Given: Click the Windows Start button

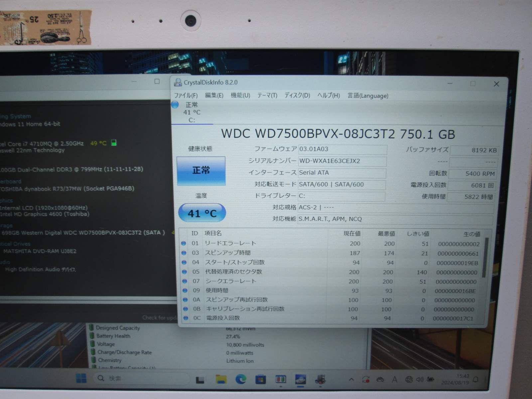Looking at the screenshot, I should point(81,378).
